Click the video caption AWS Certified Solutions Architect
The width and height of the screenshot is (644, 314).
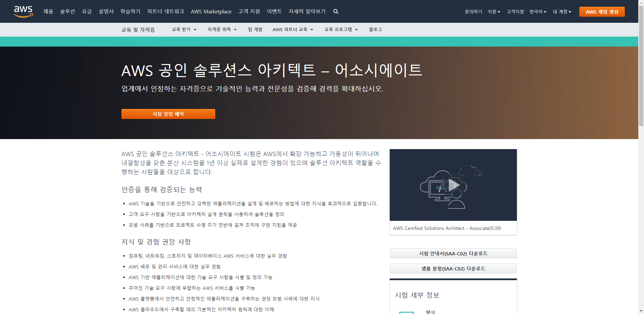(447, 228)
